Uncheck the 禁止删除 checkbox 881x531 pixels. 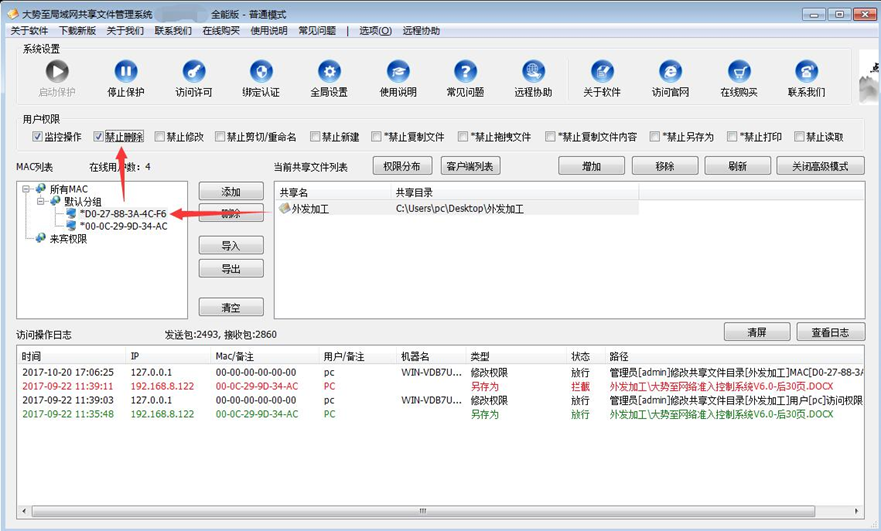[99, 137]
